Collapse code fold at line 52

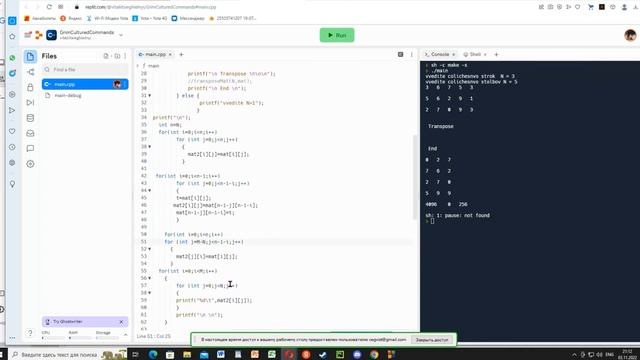point(150,249)
